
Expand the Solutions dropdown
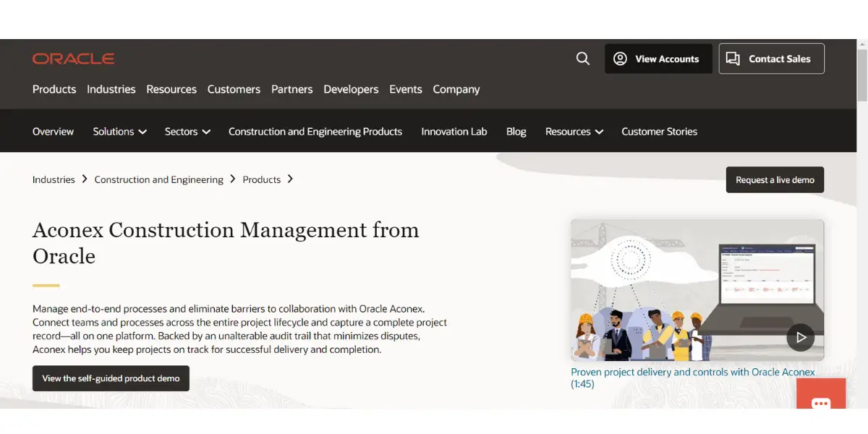pyautogui.click(x=120, y=132)
